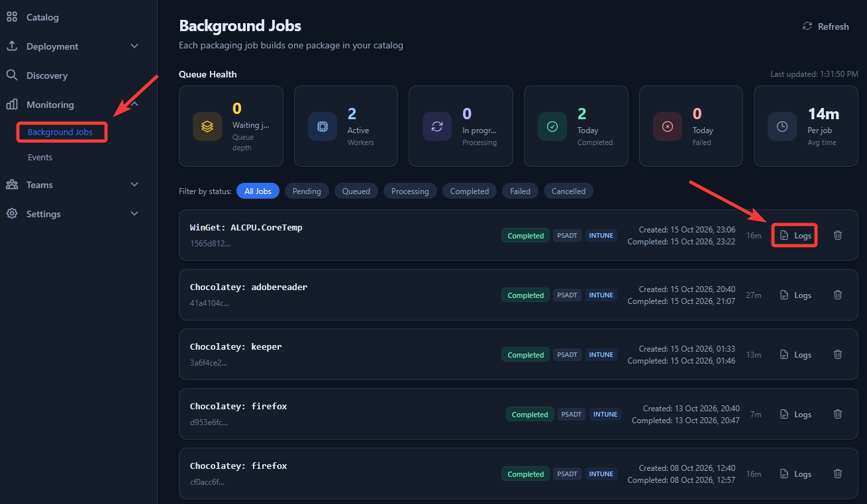Open the Events page in sidebar

click(x=40, y=158)
